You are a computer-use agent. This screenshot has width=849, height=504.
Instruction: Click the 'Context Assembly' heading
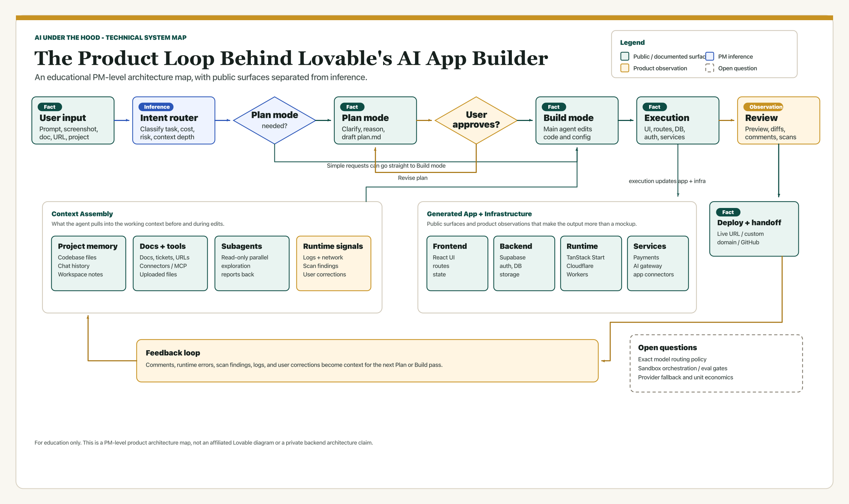point(82,214)
